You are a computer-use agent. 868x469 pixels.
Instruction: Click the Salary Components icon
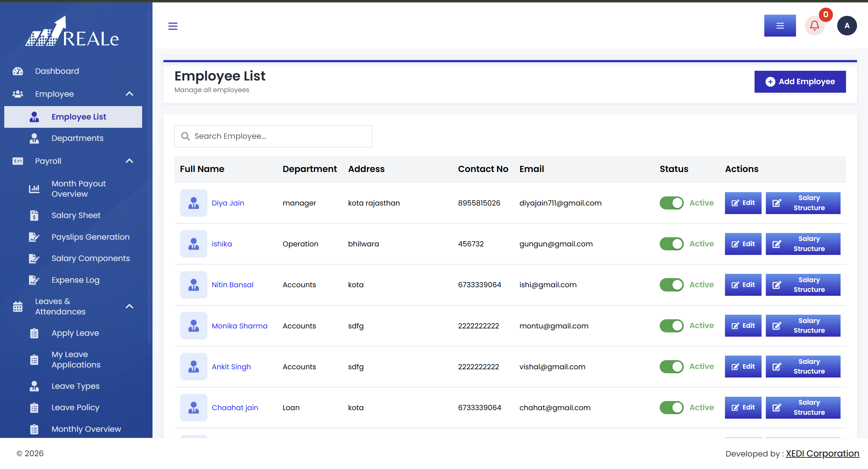tap(34, 258)
